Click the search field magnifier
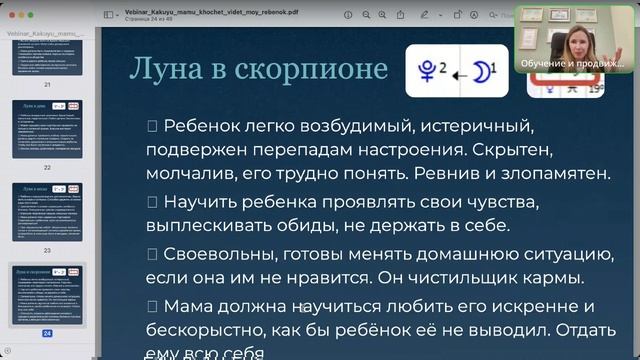Screen dimensions: 640x360 (x=493, y=15)
